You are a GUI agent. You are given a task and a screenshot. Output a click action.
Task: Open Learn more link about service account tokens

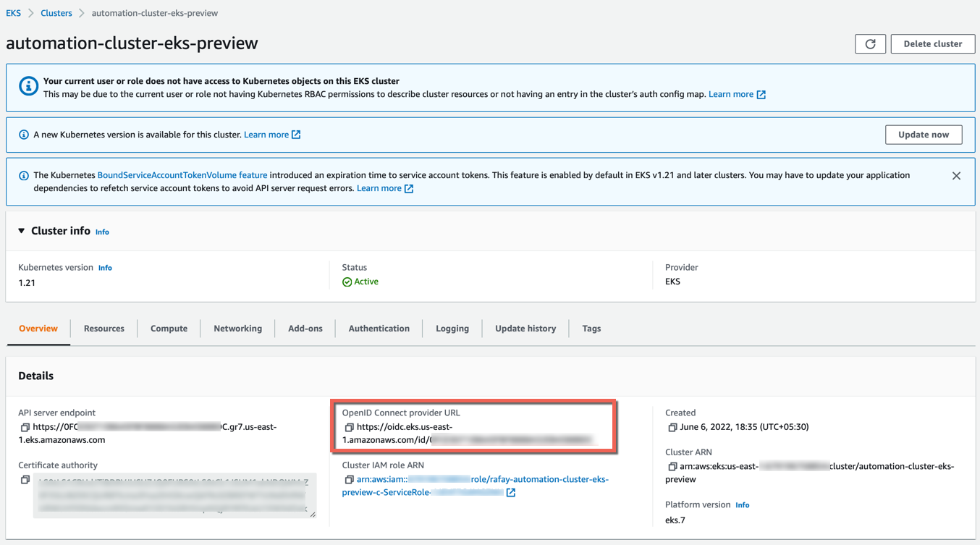point(385,188)
